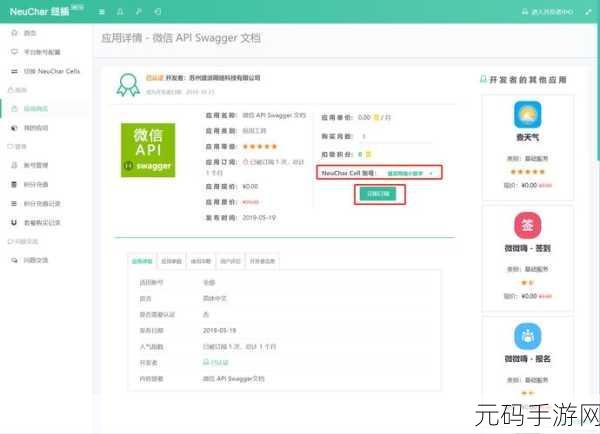Click the green certified developer link in details

[x=215, y=362]
